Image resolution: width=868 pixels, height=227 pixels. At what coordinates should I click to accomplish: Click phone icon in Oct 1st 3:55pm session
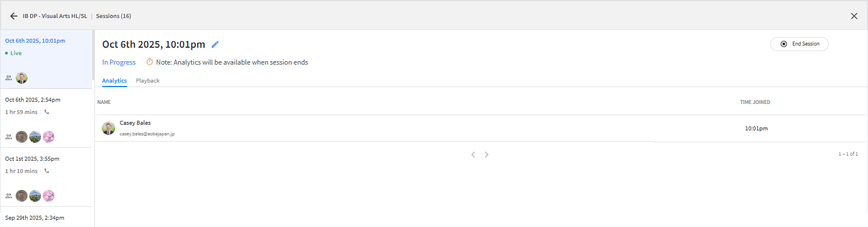[47, 171]
